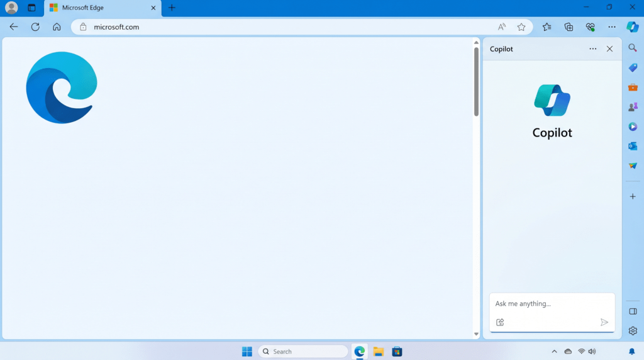This screenshot has height=360, width=644.
Task: Toggle the Copilot toolbar button
Action: pos(633,27)
